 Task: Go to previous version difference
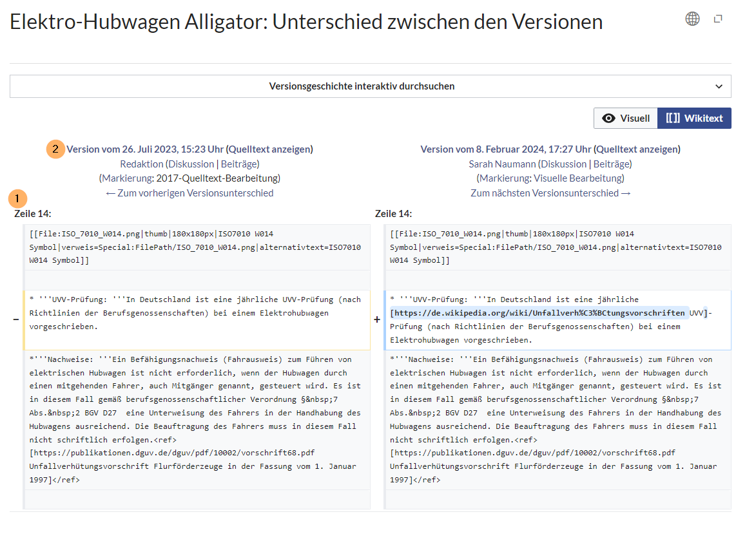pyautogui.click(x=189, y=193)
